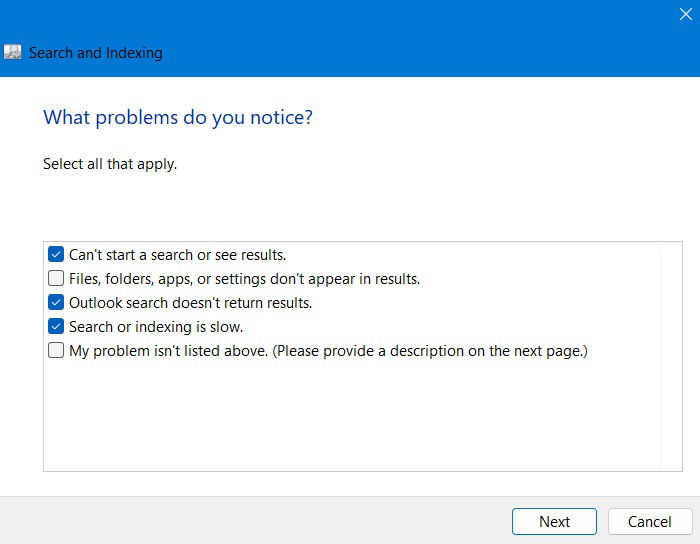Click the Next button
700x544 pixels.
click(554, 521)
